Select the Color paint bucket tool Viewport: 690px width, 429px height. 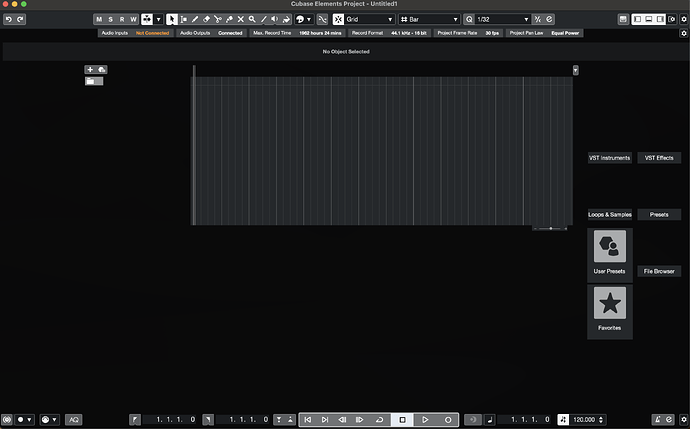(286, 19)
